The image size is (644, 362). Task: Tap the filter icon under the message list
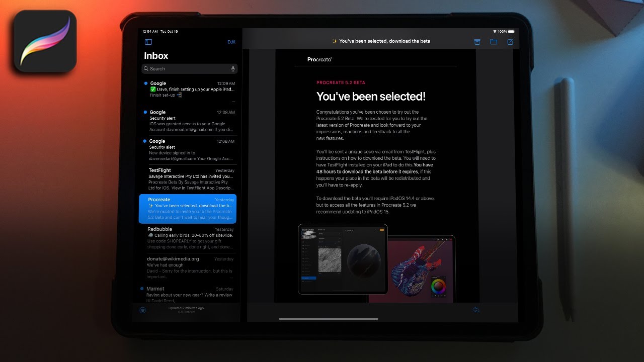143,310
